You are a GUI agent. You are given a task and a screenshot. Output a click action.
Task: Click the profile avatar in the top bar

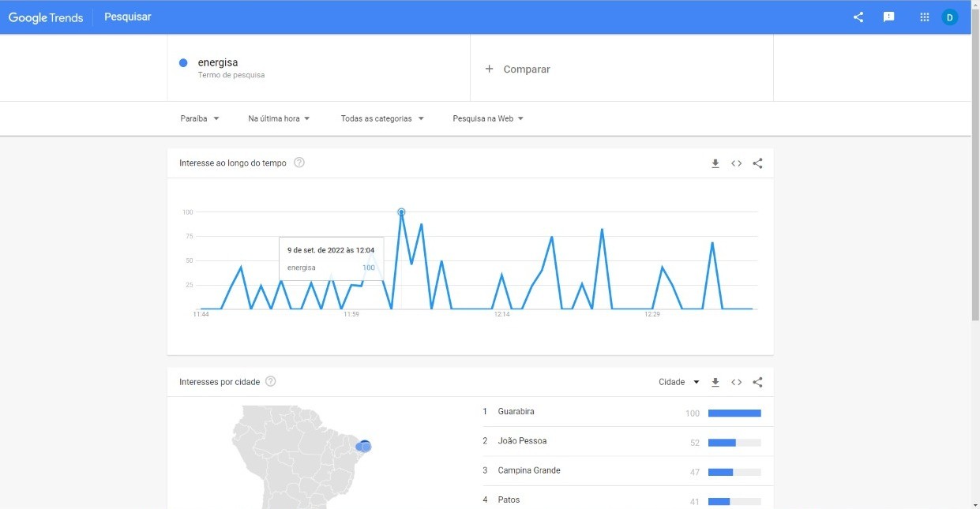(x=949, y=16)
